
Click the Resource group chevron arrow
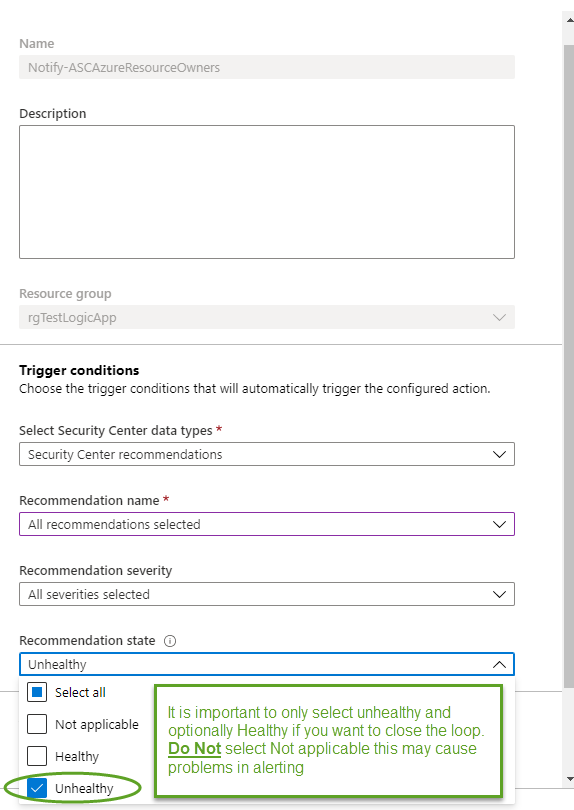(499, 317)
